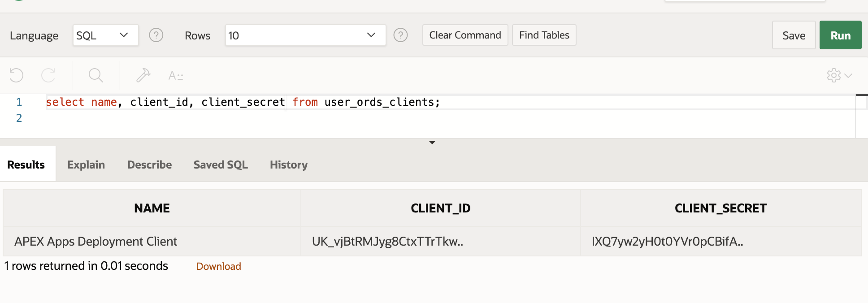Click the Autocomplete A icon
868x303 pixels.
click(x=175, y=76)
